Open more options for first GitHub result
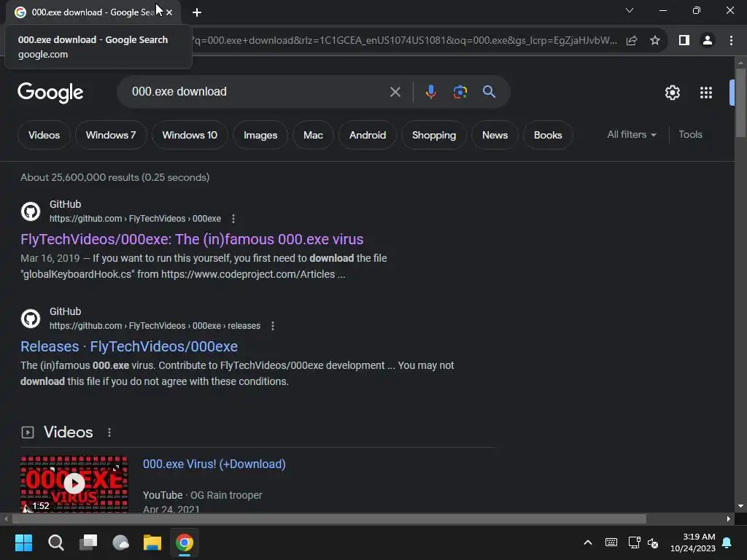 (233, 219)
